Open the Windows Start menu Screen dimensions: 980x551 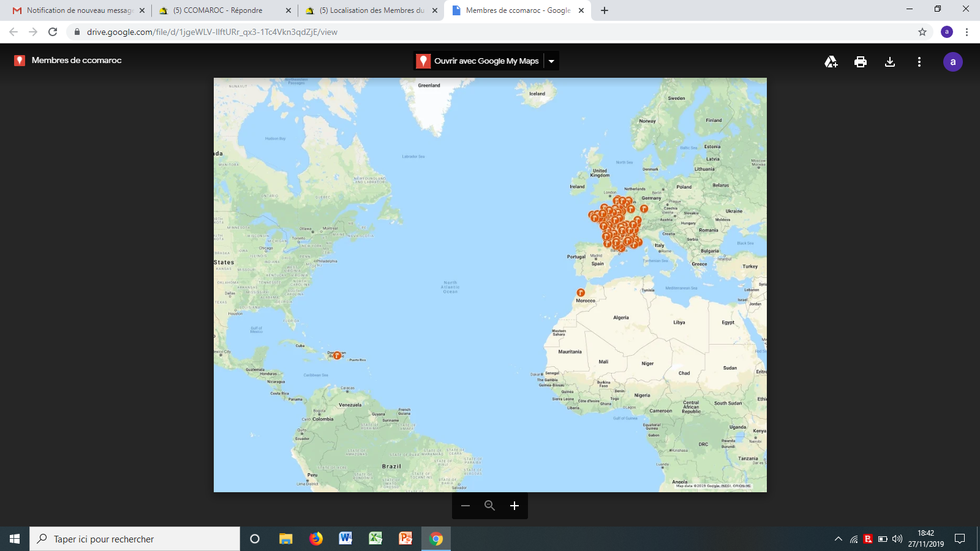pos(15,539)
